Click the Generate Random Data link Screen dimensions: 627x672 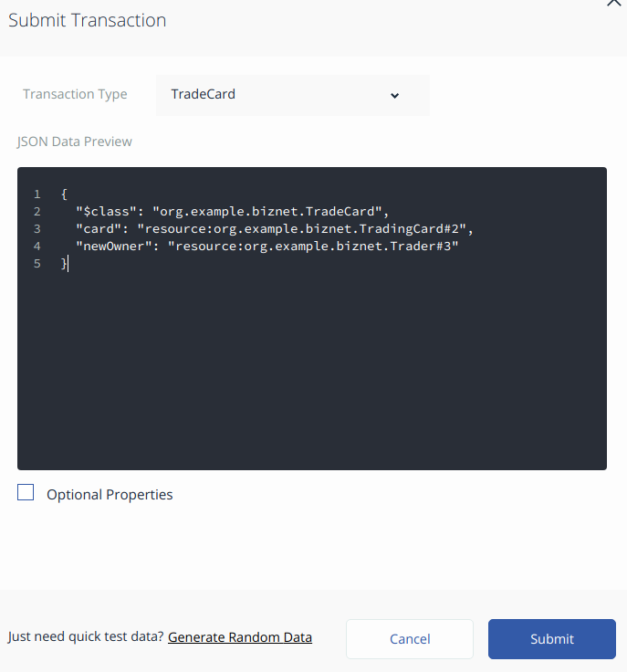click(x=240, y=637)
